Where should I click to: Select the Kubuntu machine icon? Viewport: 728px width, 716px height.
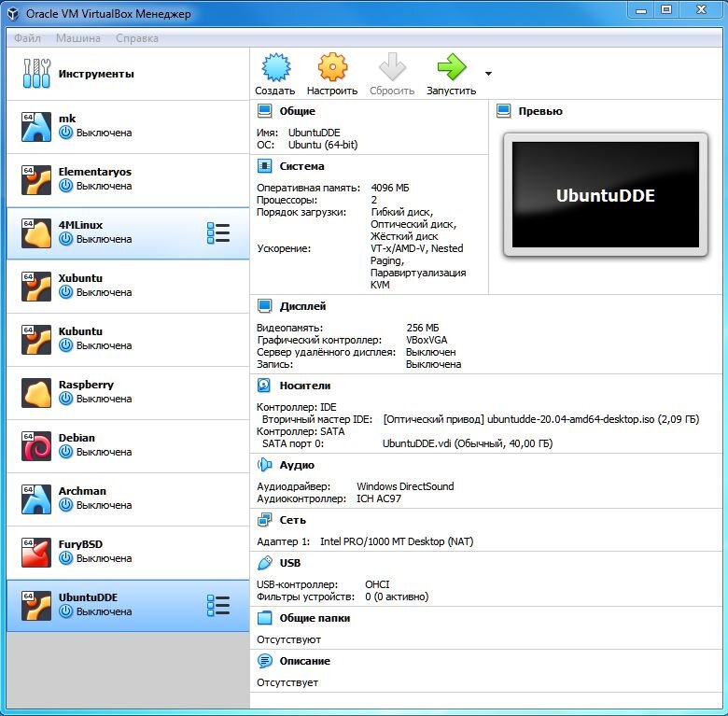tap(36, 340)
